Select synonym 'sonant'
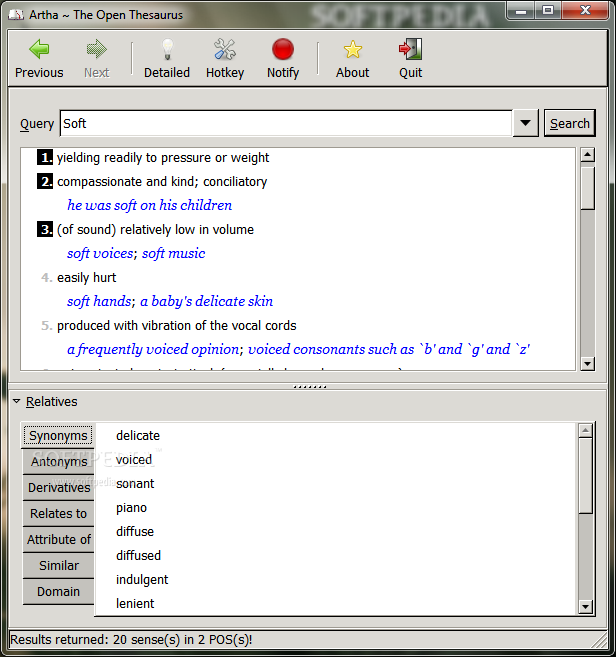 pos(135,484)
